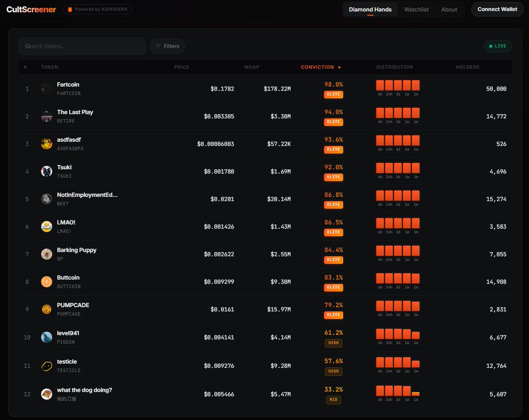Sort by the HOLDERS column header

pyautogui.click(x=467, y=67)
